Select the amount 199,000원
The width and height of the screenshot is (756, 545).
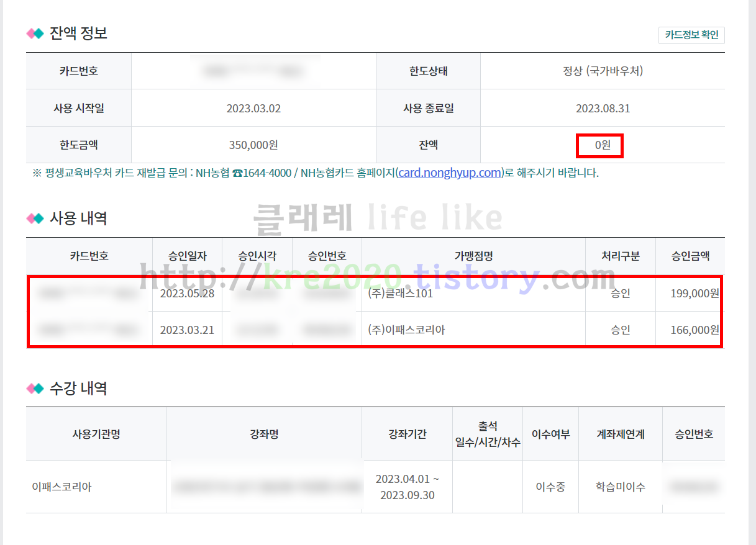pos(695,294)
